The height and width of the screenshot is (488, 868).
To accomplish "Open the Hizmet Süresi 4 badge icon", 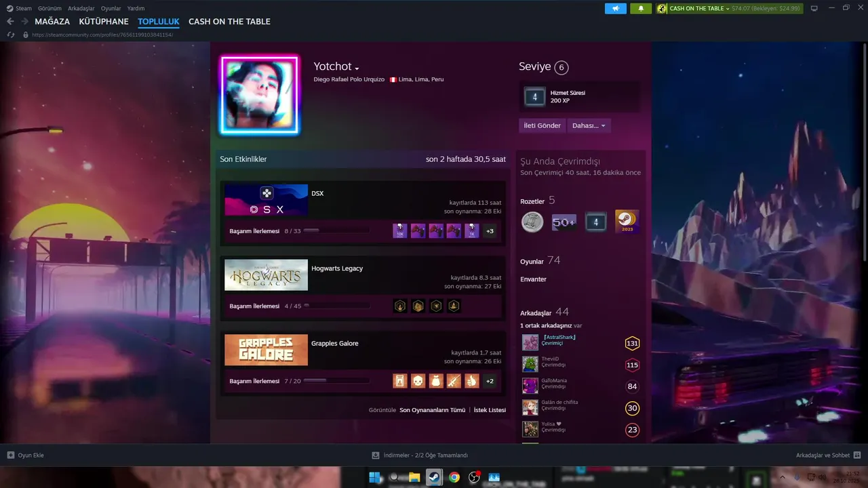I will point(534,97).
